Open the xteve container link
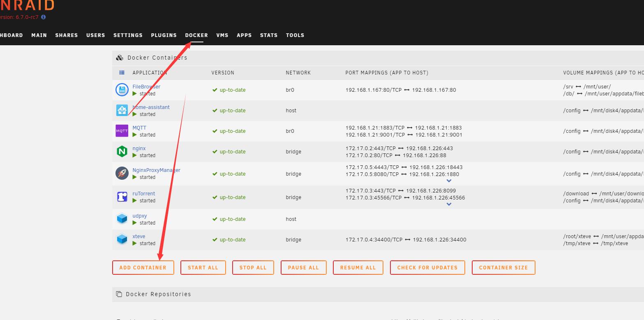The image size is (644, 320). pyautogui.click(x=139, y=236)
